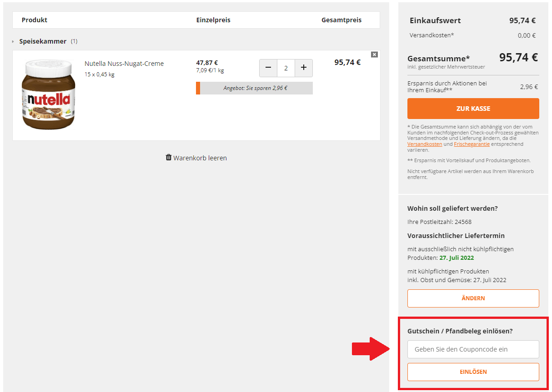Click the Voraussichtlicher Liefertermin heading
The image size is (552, 392).
[456, 236]
